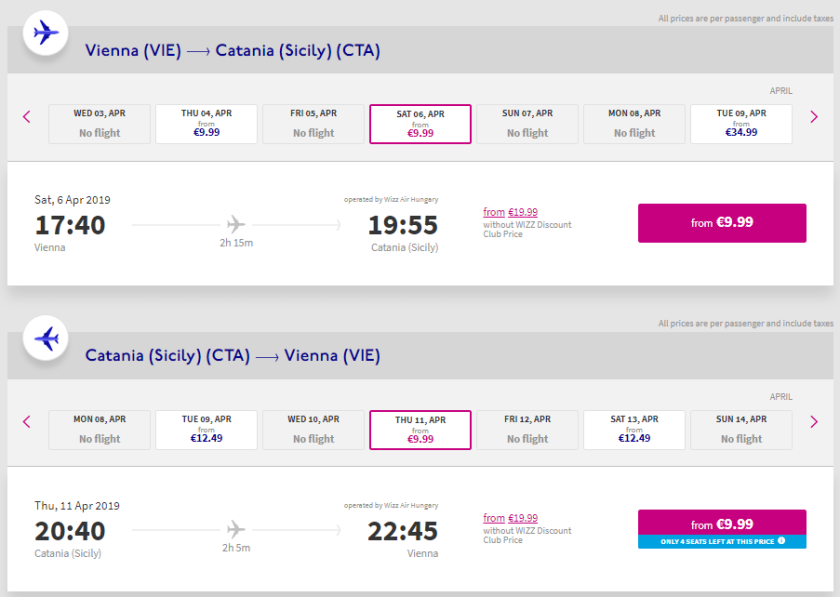Select Thu 04 Apr outbound date

(206, 124)
